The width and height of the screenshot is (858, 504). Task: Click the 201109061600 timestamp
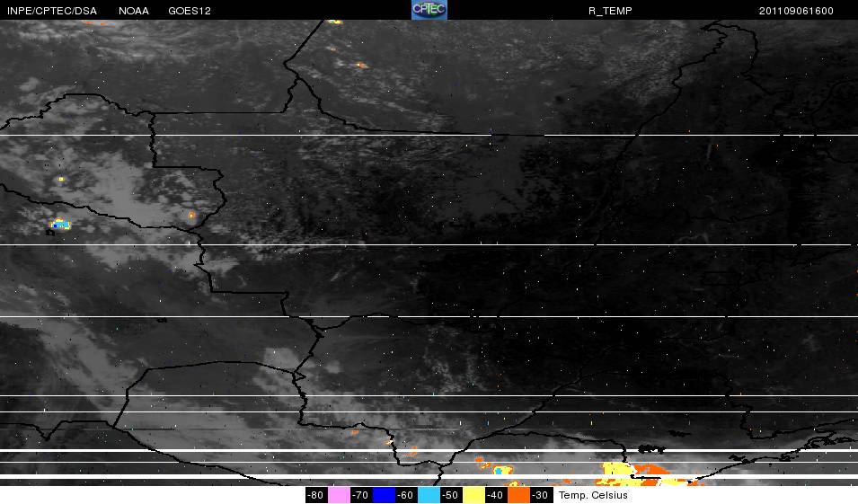[796, 11]
